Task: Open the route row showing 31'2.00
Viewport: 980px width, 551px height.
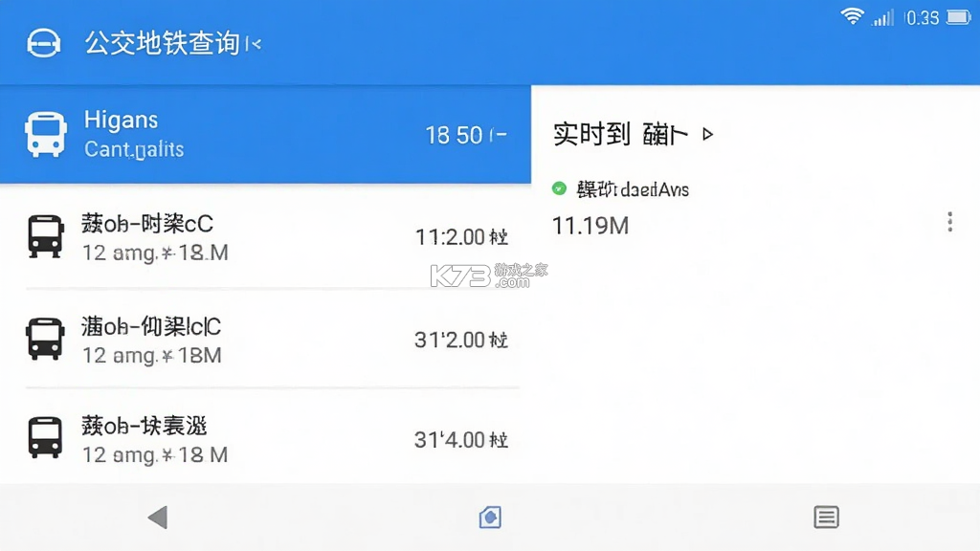Action: click(x=266, y=340)
